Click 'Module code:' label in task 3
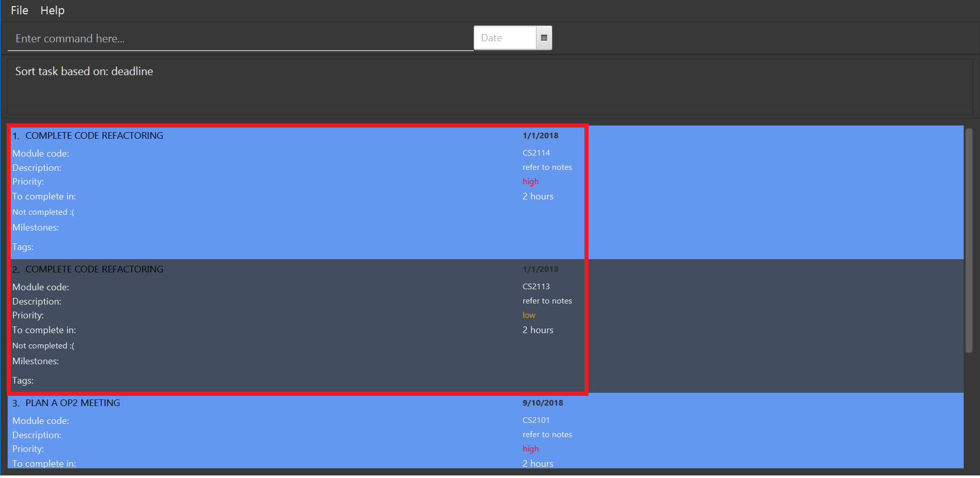The width and height of the screenshot is (980, 478). click(40, 421)
